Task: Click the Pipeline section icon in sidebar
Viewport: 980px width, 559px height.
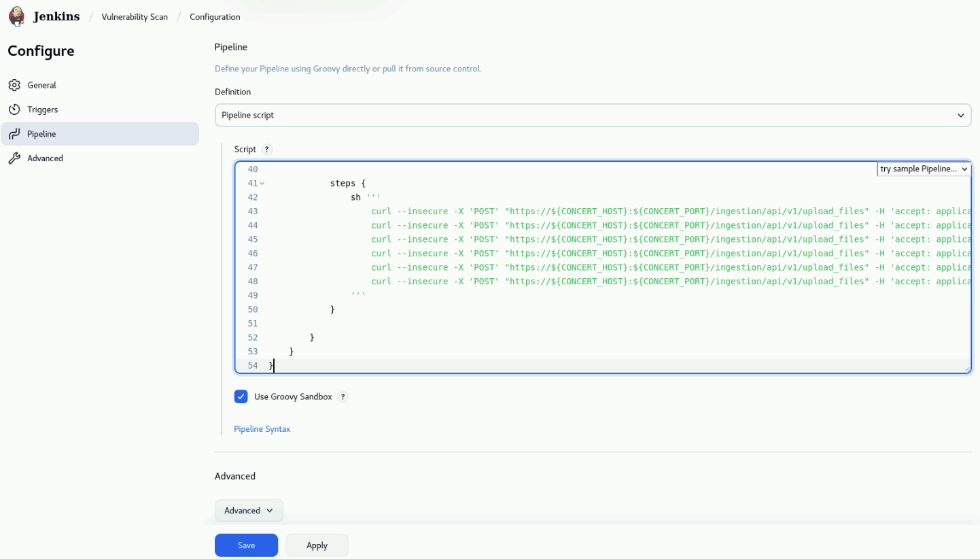Action: tap(14, 134)
